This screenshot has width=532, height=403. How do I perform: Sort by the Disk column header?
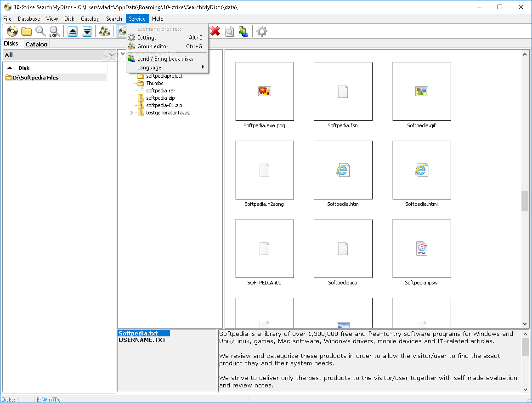pos(55,68)
